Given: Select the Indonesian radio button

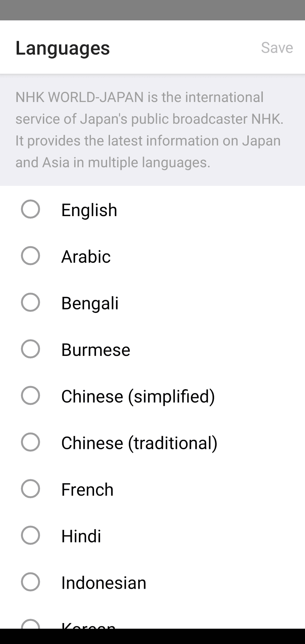Looking at the screenshot, I should point(30,582).
